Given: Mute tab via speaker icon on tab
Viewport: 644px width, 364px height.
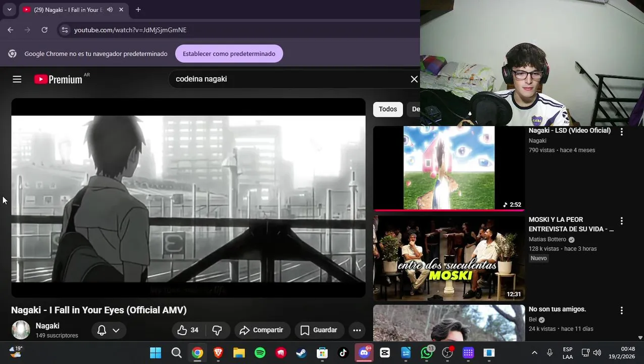Looking at the screenshot, I should 110,10.
